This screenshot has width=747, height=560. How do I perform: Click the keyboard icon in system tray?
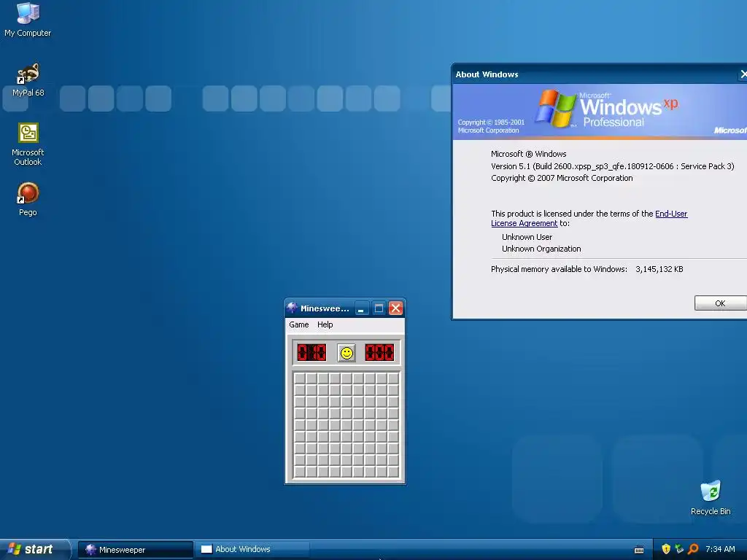coord(639,550)
